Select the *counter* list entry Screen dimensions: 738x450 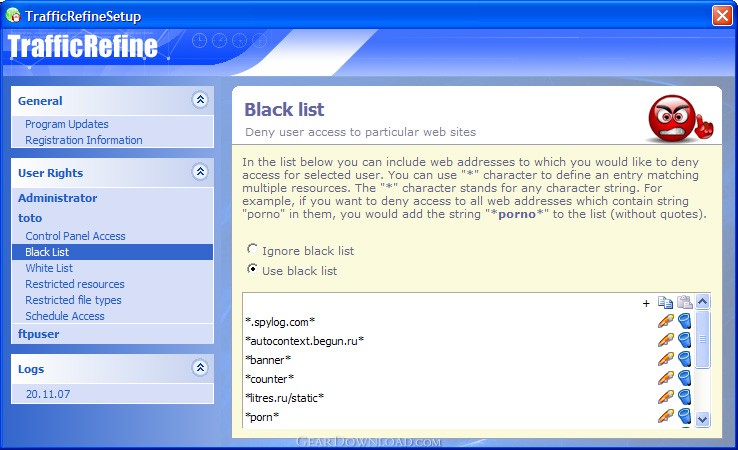click(270, 379)
